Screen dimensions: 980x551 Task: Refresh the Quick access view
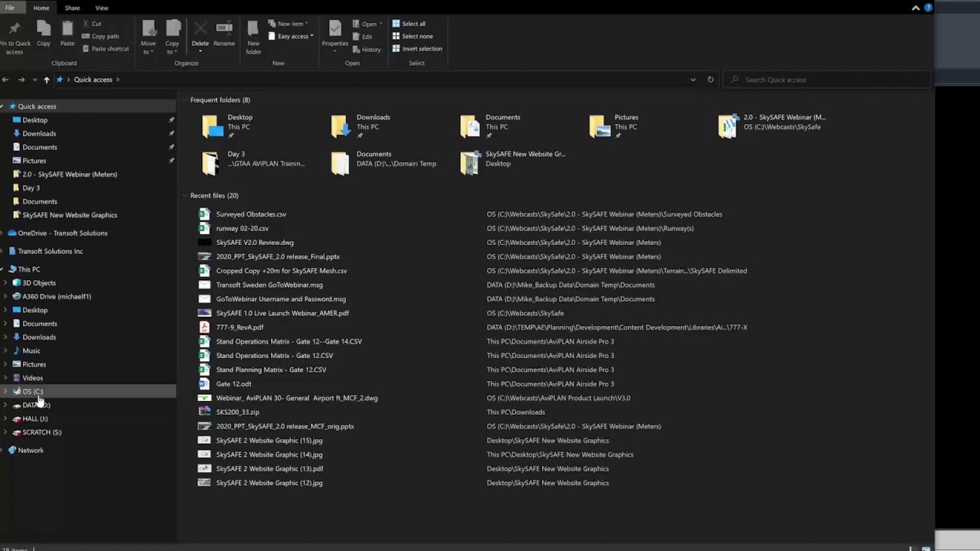coord(710,80)
